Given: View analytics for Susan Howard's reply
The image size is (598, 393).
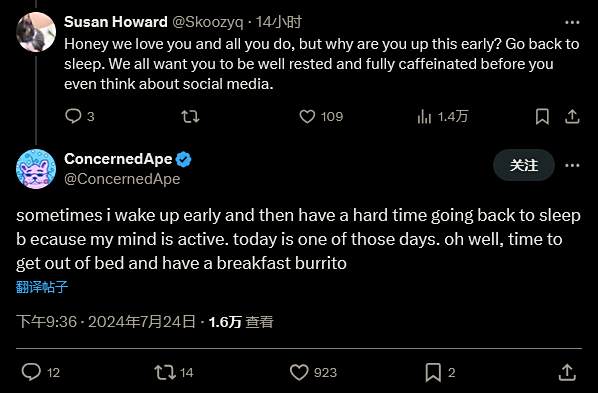Looking at the screenshot, I should click(x=424, y=116).
